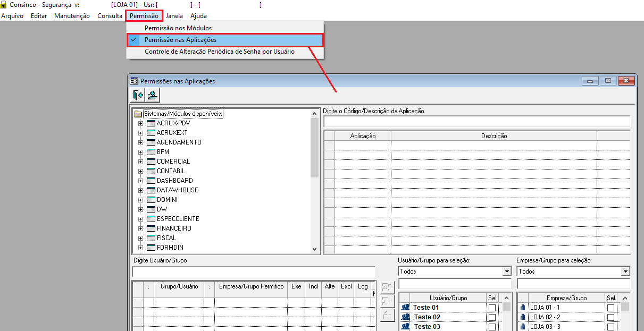Click the filter field under Empresa/Grupo dropdown
The image size is (644, 331).
[573, 284]
